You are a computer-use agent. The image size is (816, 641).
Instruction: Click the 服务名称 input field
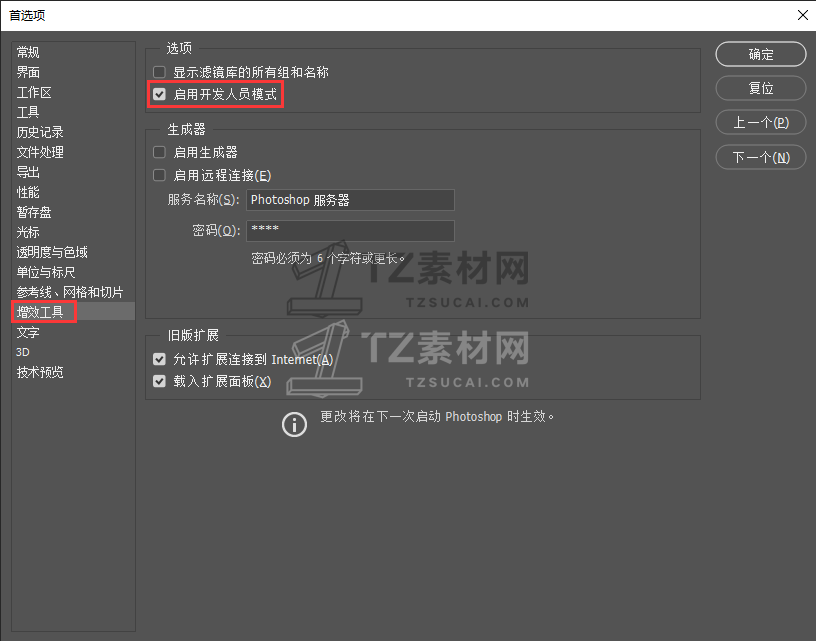click(x=350, y=200)
